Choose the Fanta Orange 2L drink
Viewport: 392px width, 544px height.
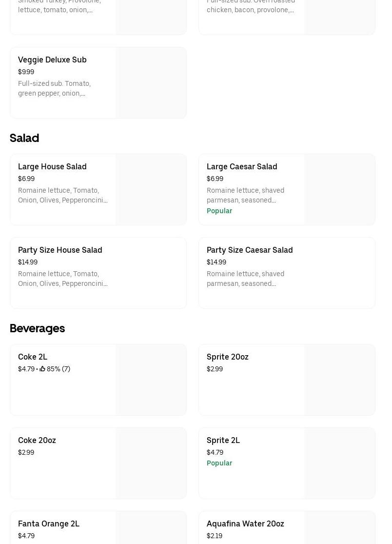(49, 524)
